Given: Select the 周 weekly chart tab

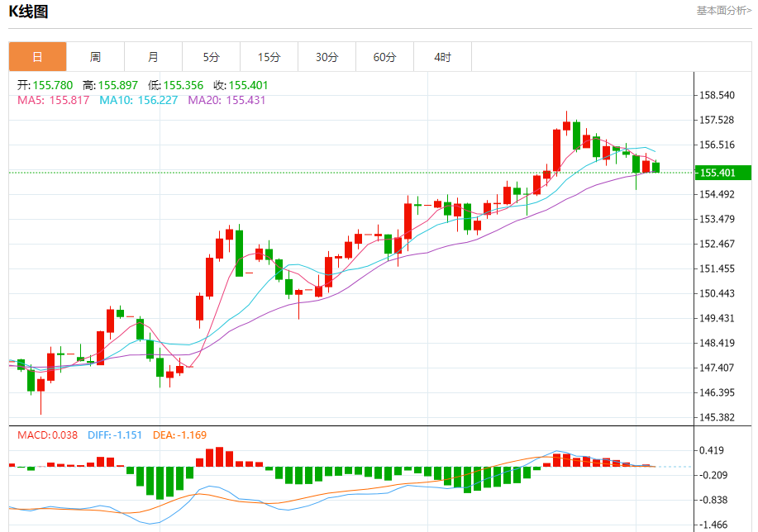Looking at the screenshot, I should point(95,57).
